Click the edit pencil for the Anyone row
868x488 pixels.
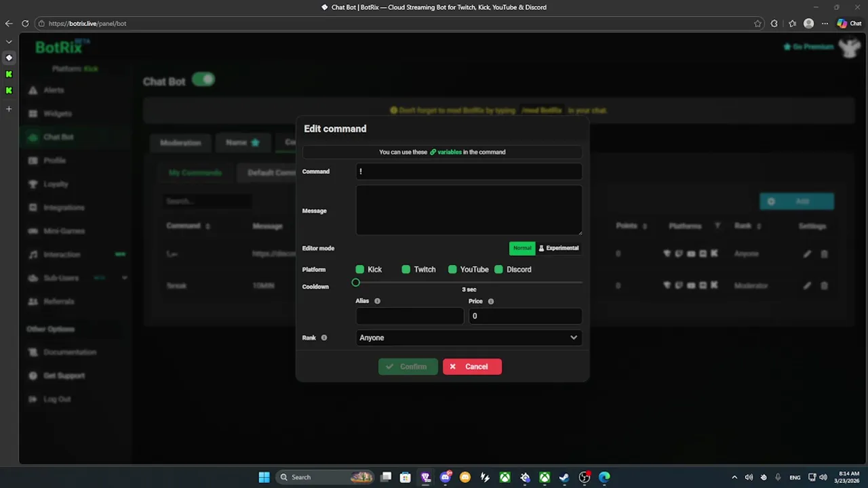point(807,254)
